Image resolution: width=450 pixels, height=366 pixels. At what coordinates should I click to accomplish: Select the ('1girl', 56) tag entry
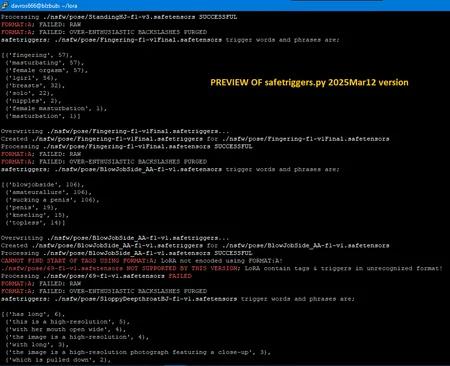coord(31,78)
